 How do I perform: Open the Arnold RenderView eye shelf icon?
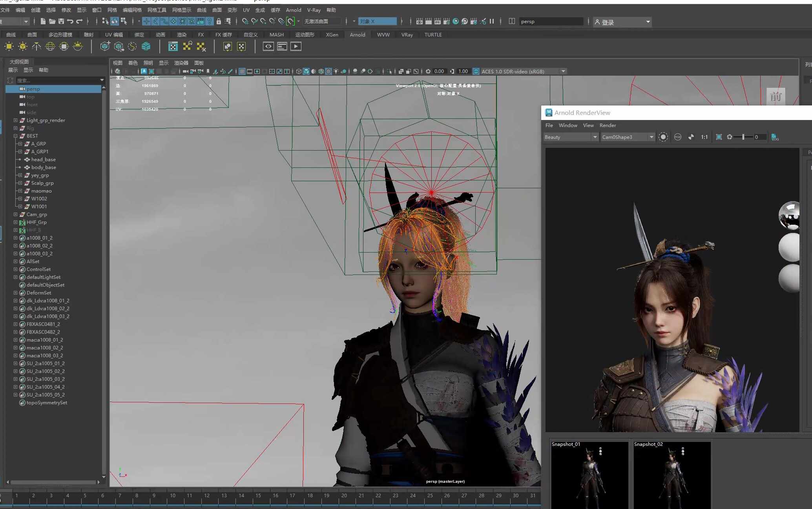tap(268, 47)
